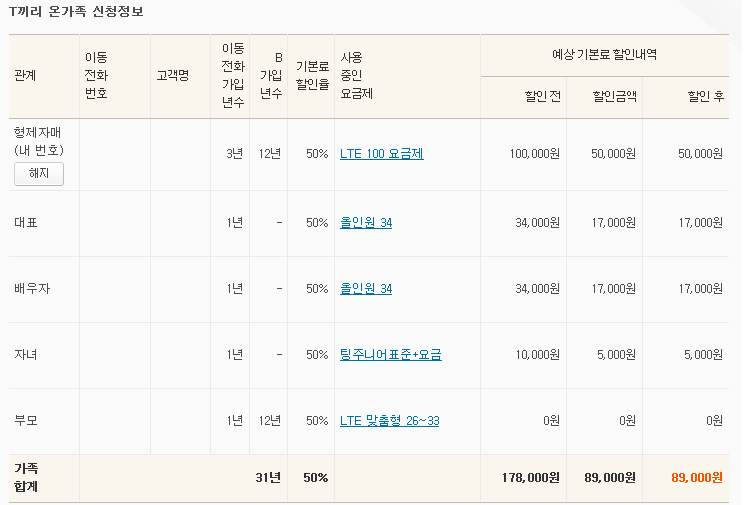Click the 이동 전화 번호 column header

click(x=96, y=75)
